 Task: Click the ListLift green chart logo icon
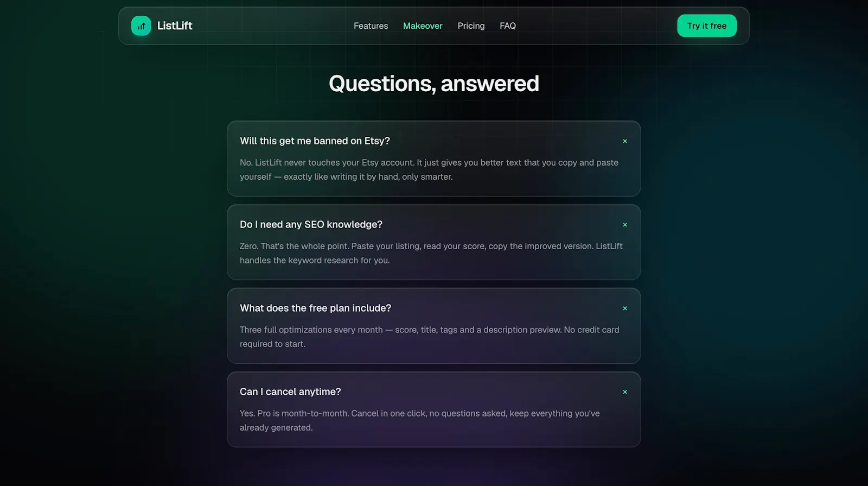point(141,26)
